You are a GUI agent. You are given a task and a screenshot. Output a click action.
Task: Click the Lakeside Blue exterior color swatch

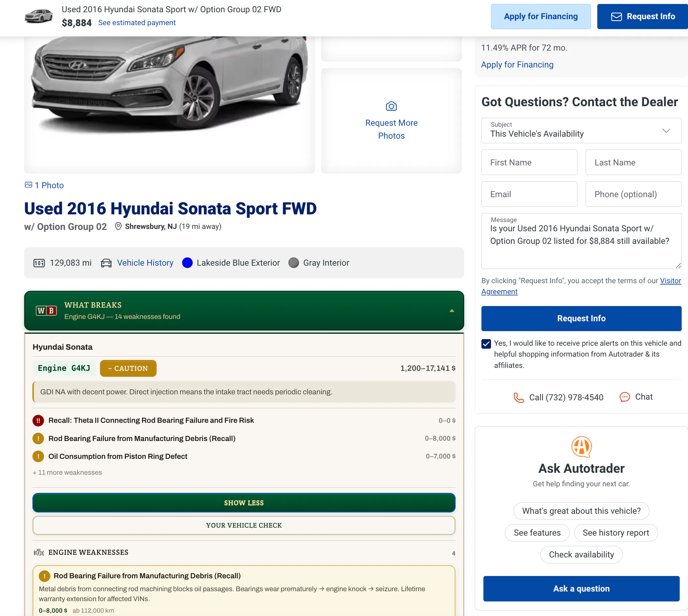pos(187,263)
